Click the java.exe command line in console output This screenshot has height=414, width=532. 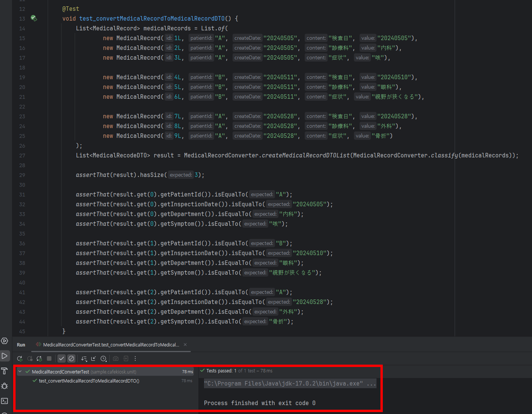pyautogui.click(x=290, y=383)
